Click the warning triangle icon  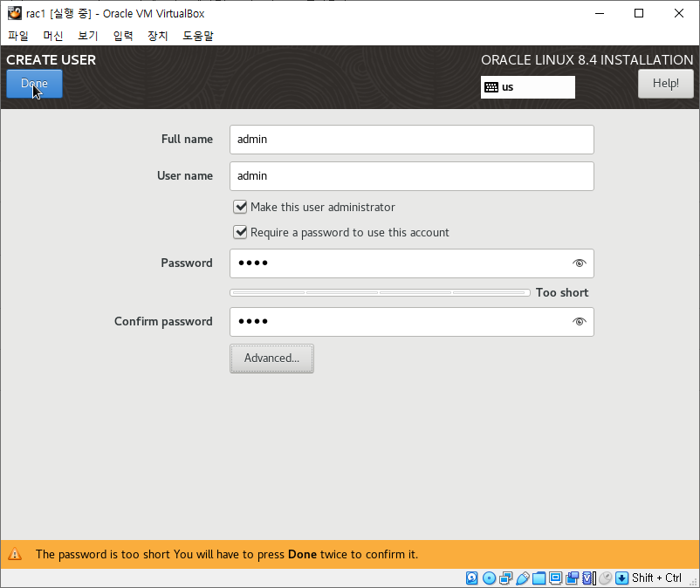click(15, 554)
